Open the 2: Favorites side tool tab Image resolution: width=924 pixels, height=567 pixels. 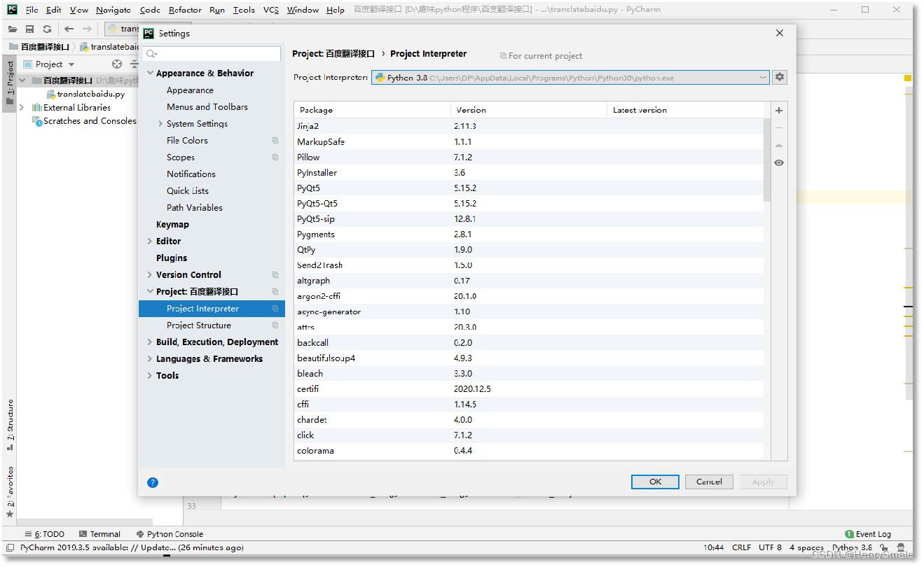coord(10,492)
